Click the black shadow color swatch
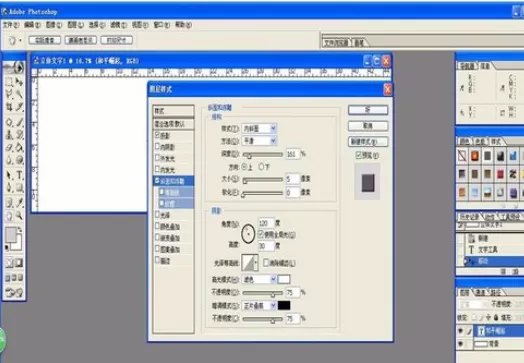 [284, 305]
